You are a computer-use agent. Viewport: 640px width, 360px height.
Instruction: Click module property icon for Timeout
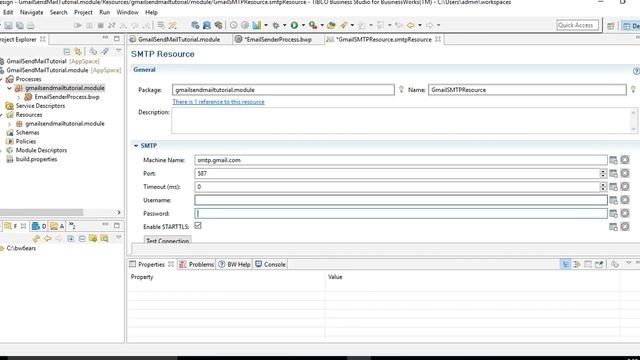click(613, 187)
